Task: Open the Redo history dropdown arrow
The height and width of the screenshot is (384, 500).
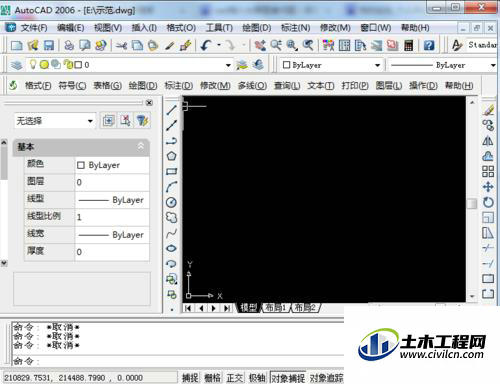Action: (x=244, y=45)
